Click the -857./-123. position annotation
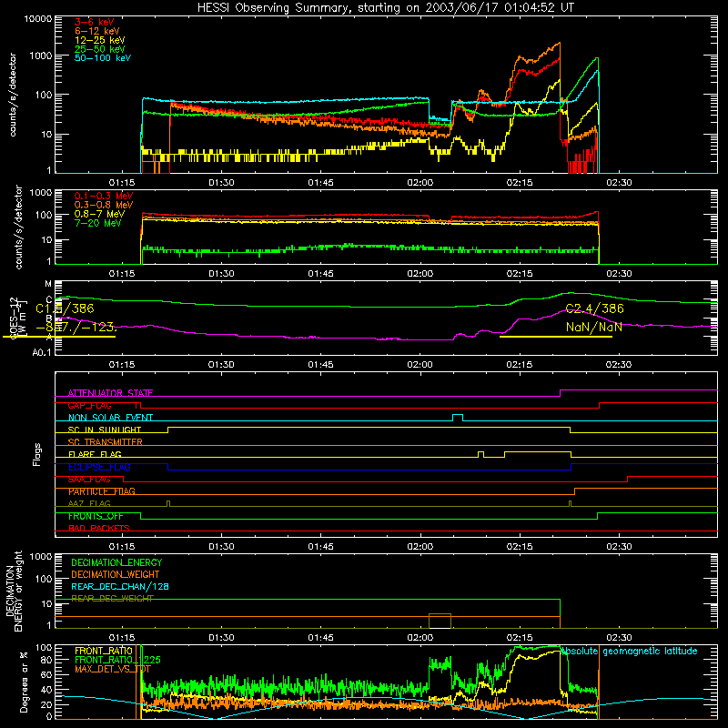 tap(76, 327)
